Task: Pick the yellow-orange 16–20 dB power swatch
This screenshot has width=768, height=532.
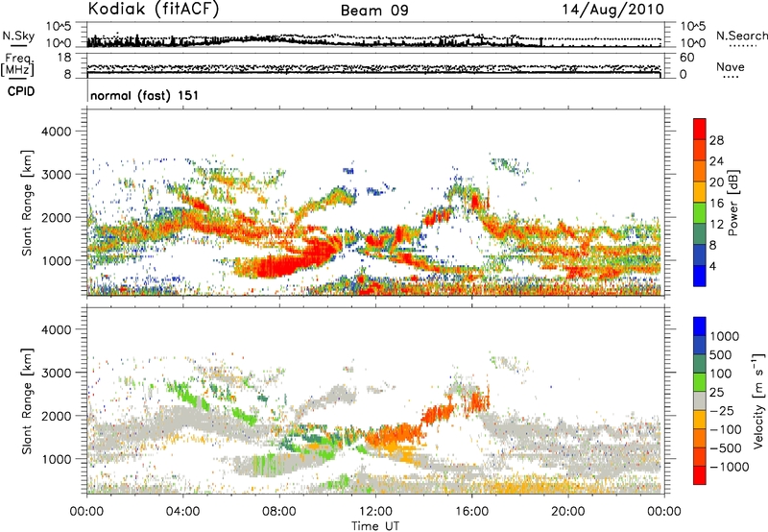Action: tap(700, 192)
